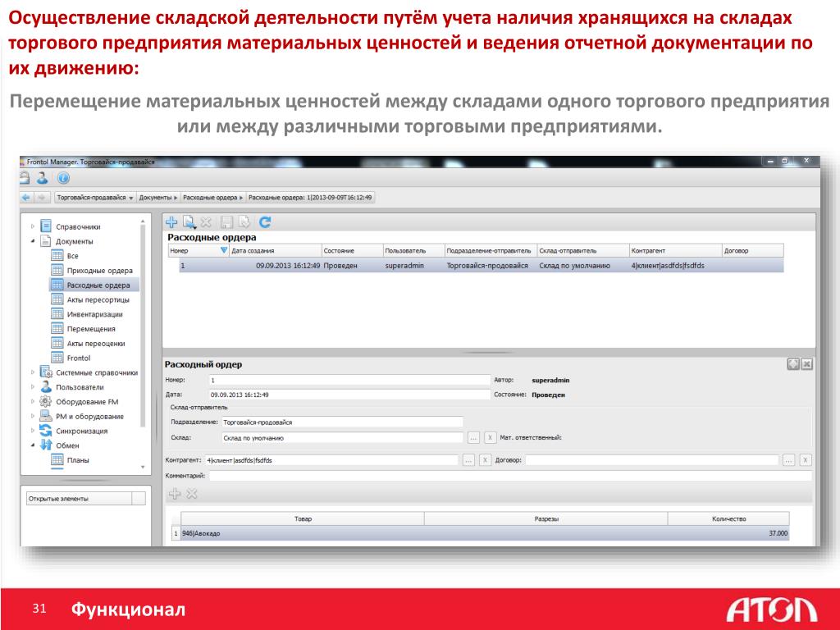Open the Документы breadcrumb
This screenshot has width=840, height=630.
[158, 197]
